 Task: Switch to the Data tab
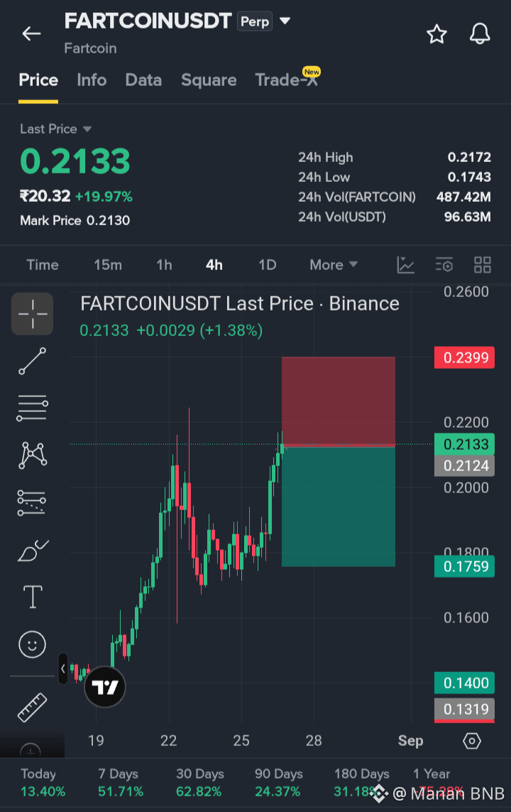click(x=143, y=80)
